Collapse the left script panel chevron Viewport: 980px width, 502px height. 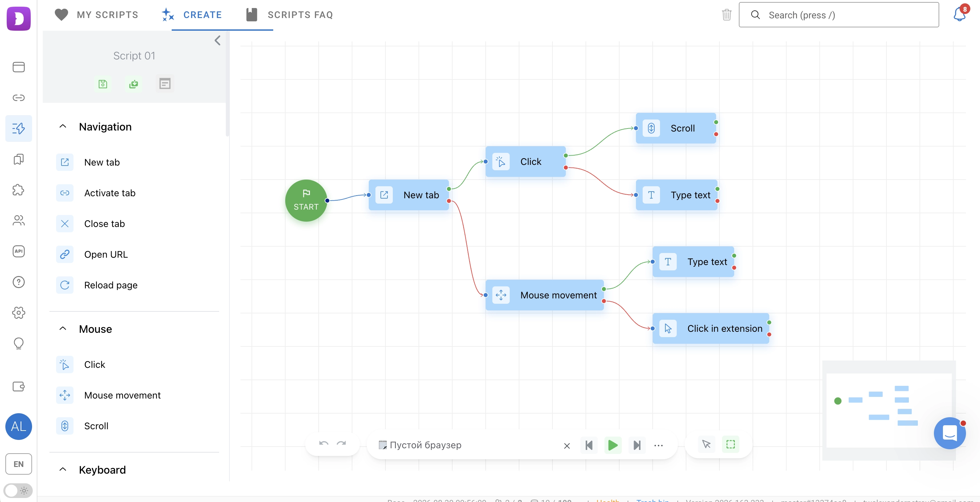[x=217, y=40]
